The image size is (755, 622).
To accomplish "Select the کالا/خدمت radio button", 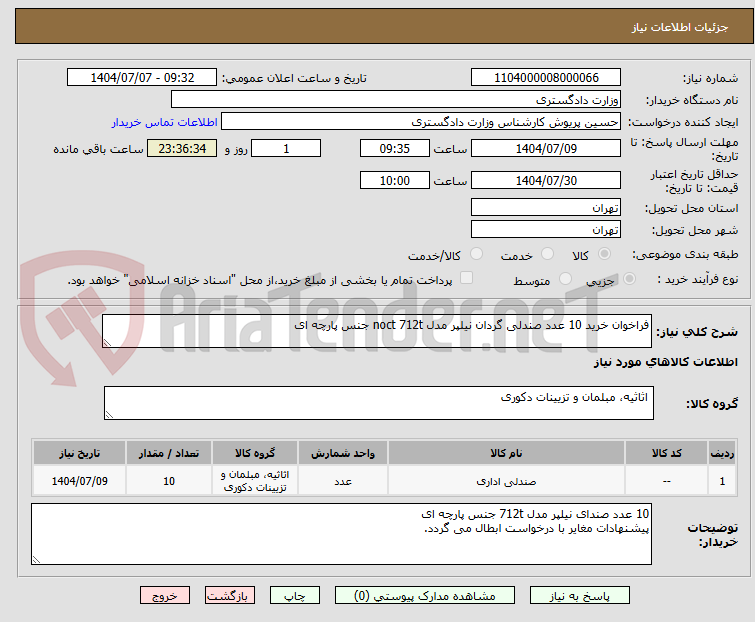I will coord(476,254).
